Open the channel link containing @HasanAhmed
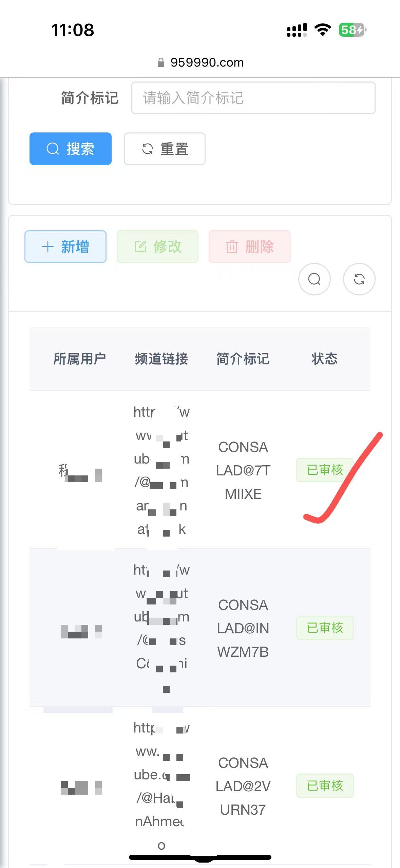The height and width of the screenshot is (868, 400). tap(161, 786)
